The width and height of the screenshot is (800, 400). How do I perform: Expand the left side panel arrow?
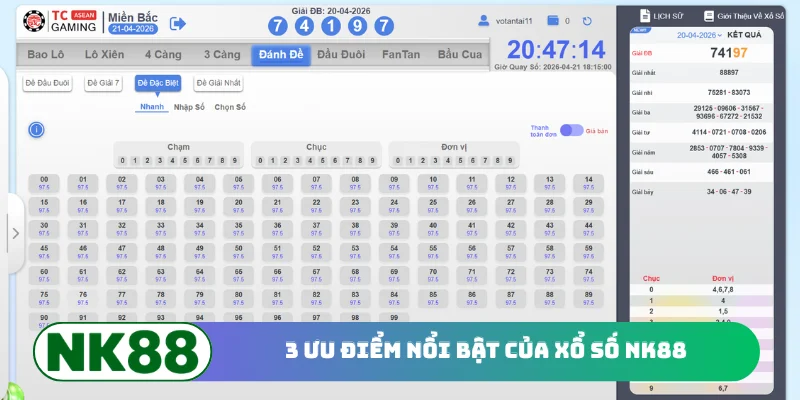(x=15, y=233)
